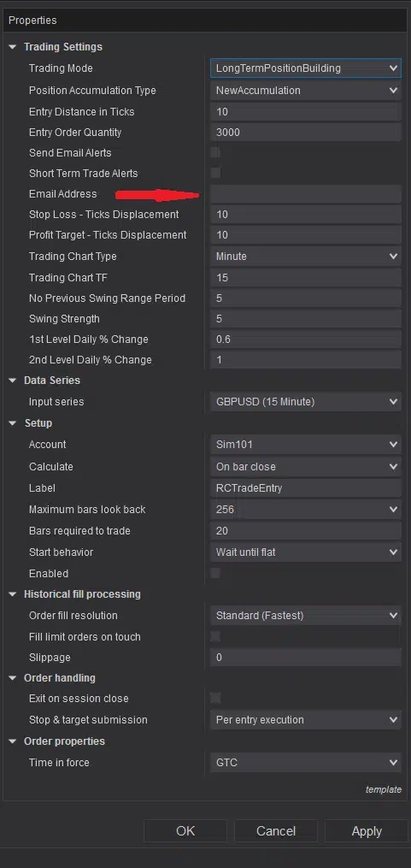Open the template link
This screenshot has width=411, height=868.
tap(384, 789)
